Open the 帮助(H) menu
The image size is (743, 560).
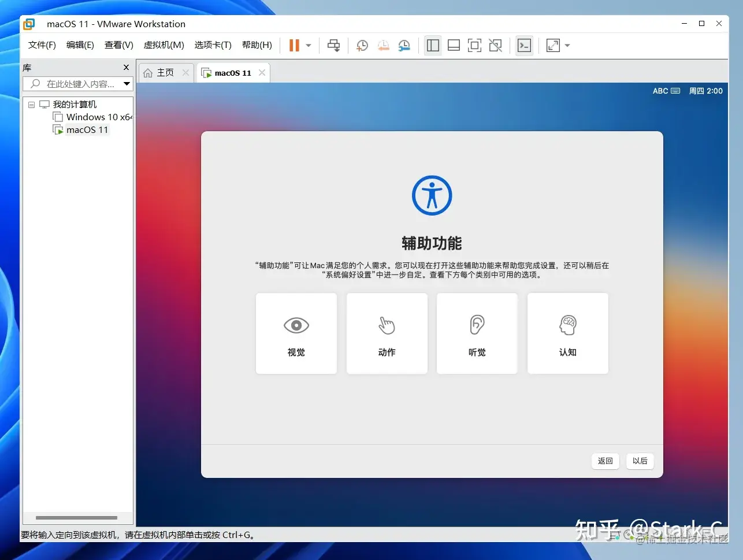coord(257,45)
